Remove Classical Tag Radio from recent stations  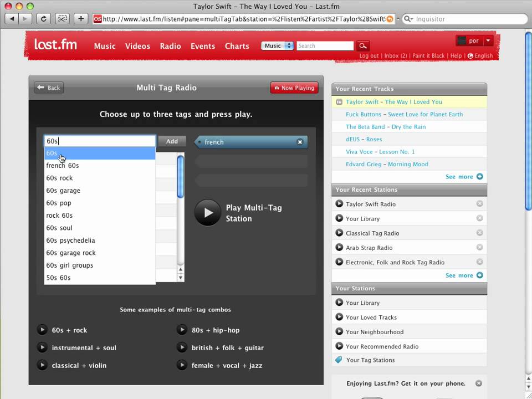click(479, 233)
